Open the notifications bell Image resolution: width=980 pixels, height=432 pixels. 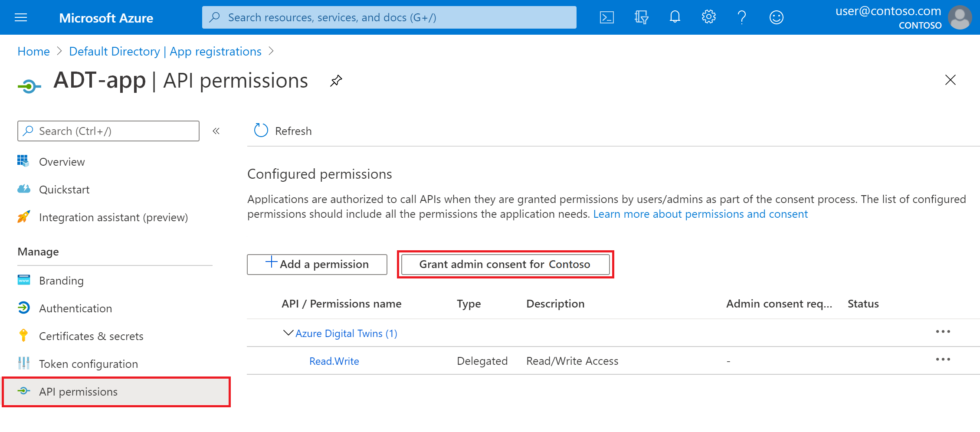675,17
